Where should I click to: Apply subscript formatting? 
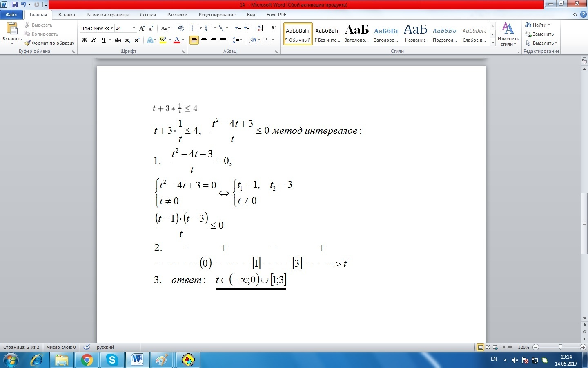[128, 40]
